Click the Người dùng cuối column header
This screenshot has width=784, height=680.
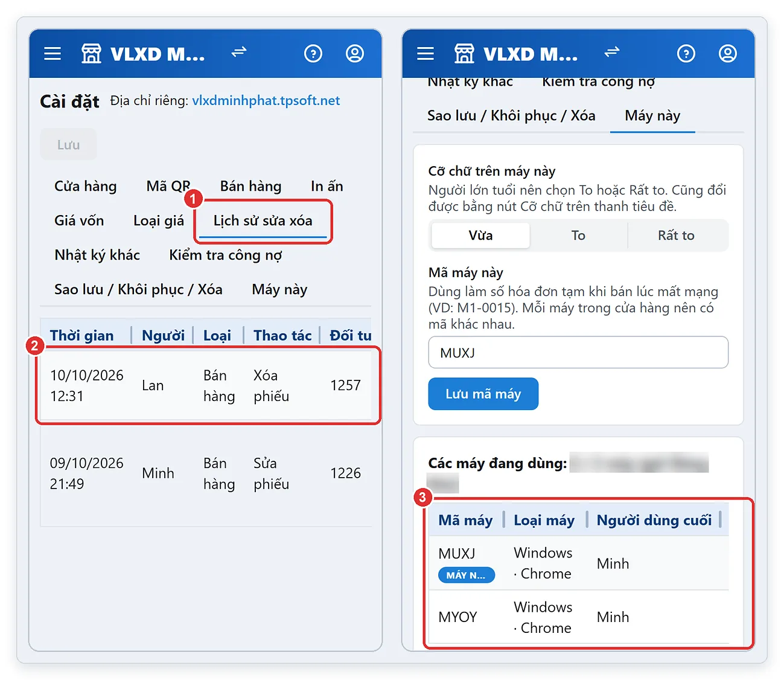pos(654,520)
